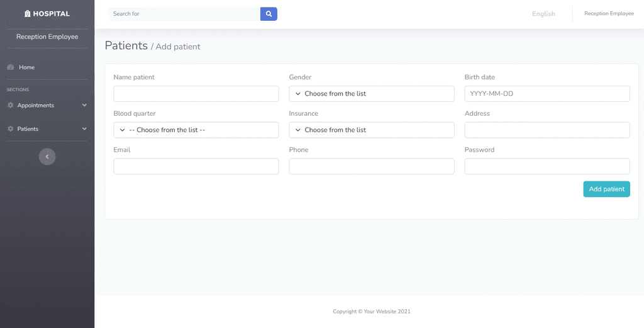
Task: Focus the Password input field
Action: point(547,166)
